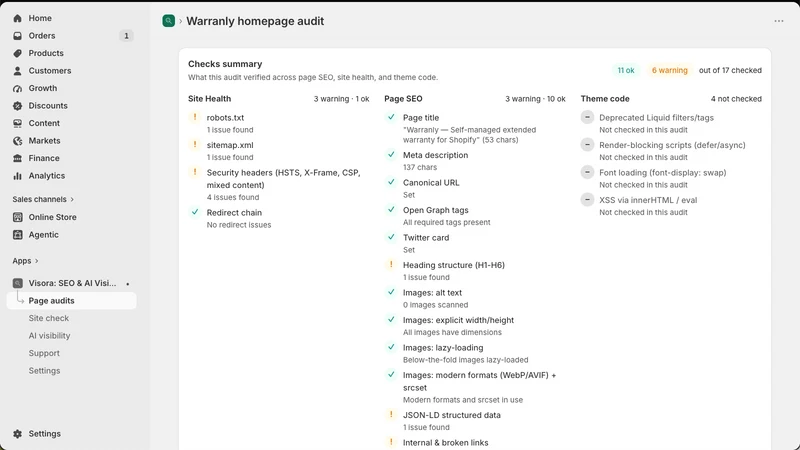Open the AI visibility page
The image size is (800, 450).
tap(49, 336)
